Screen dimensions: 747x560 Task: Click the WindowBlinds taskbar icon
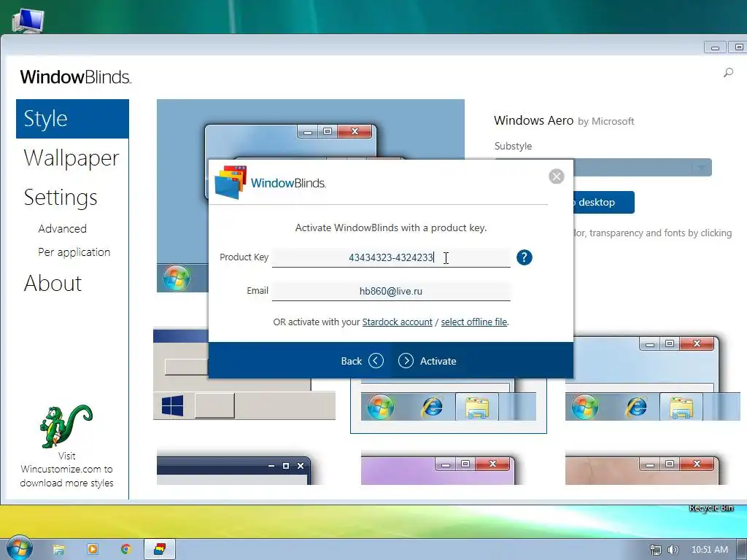[160, 549]
